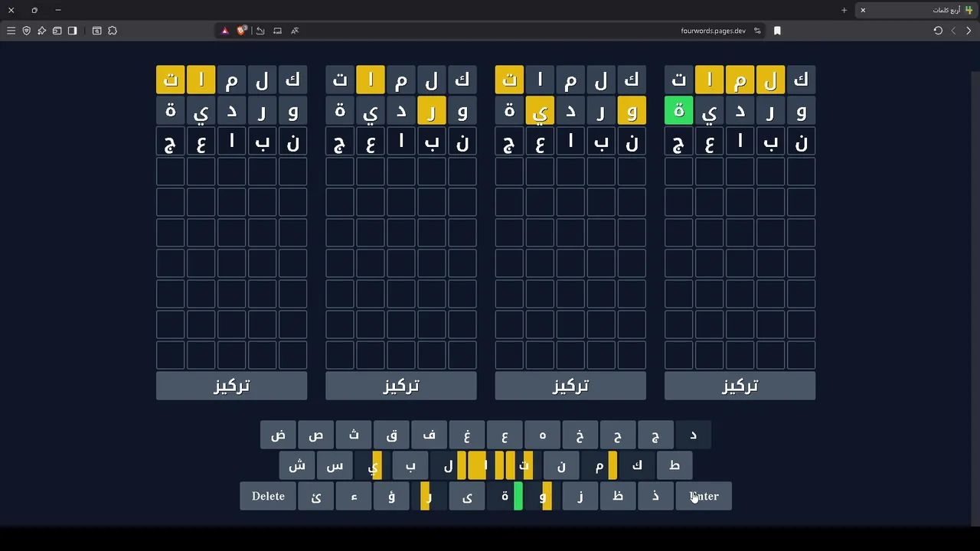Viewport: 980px width, 551px height.
Task: Tap the ش key
Action: (297, 465)
